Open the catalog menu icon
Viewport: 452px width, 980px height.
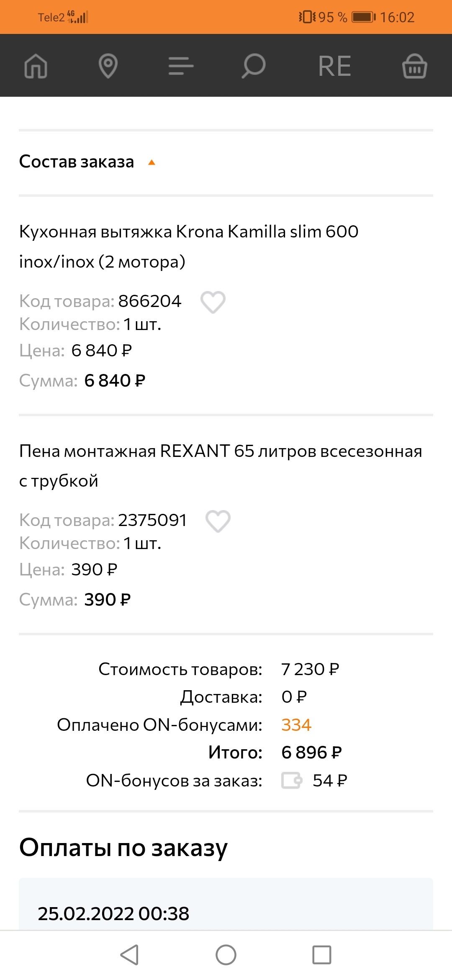181,66
